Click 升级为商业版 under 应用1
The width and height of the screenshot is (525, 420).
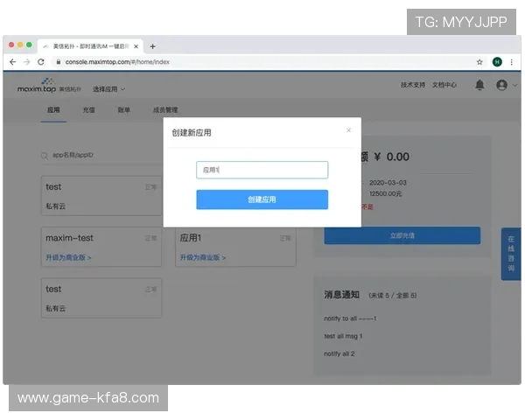[x=203, y=257]
